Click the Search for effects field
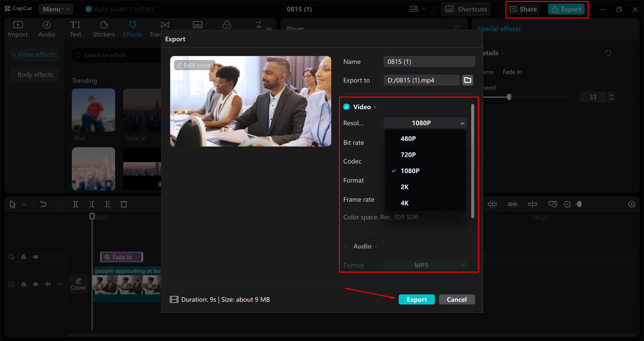 click(x=116, y=55)
